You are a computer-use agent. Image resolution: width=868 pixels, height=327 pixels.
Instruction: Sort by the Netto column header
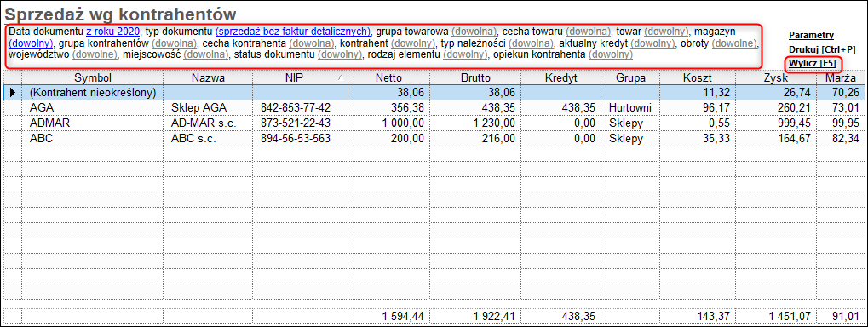pyautogui.click(x=388, y=78)
